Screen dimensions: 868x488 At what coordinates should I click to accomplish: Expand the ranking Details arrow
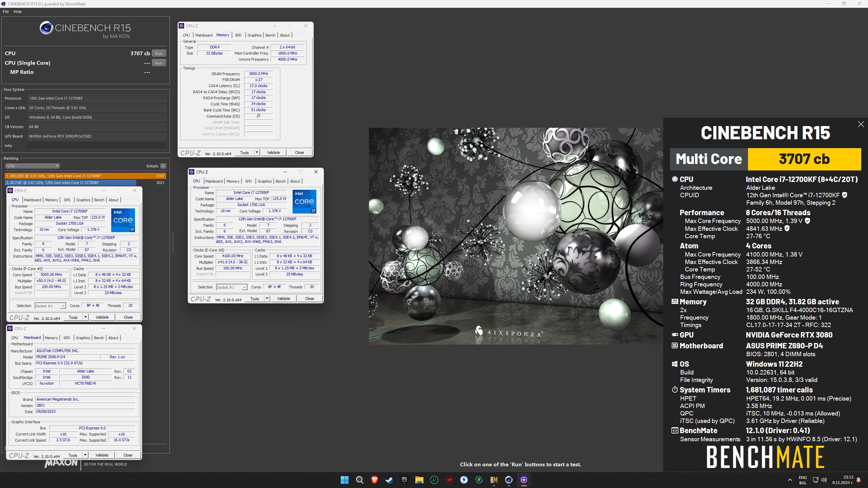(x=163, y=166)
